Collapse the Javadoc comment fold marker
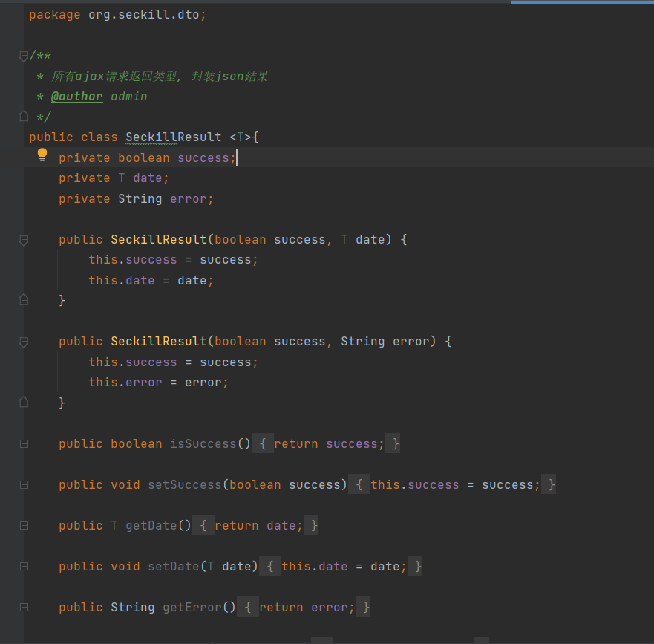 (x=24, y=56)
